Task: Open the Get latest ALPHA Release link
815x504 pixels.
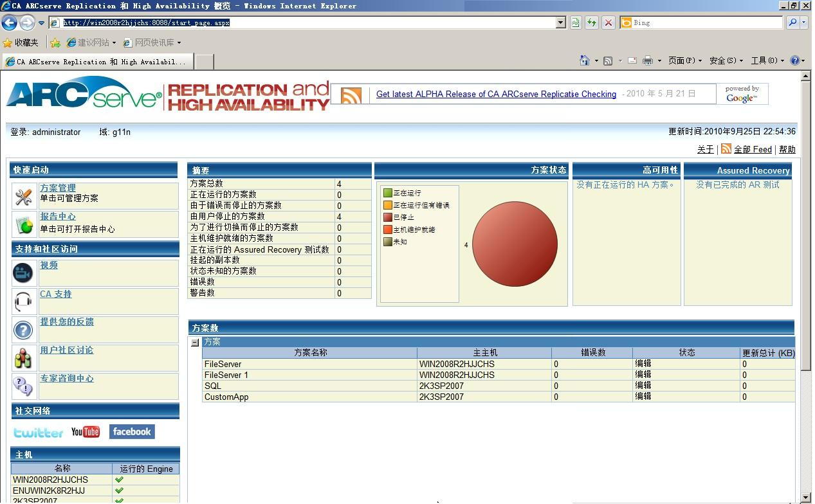Action: tap(495, 94)
